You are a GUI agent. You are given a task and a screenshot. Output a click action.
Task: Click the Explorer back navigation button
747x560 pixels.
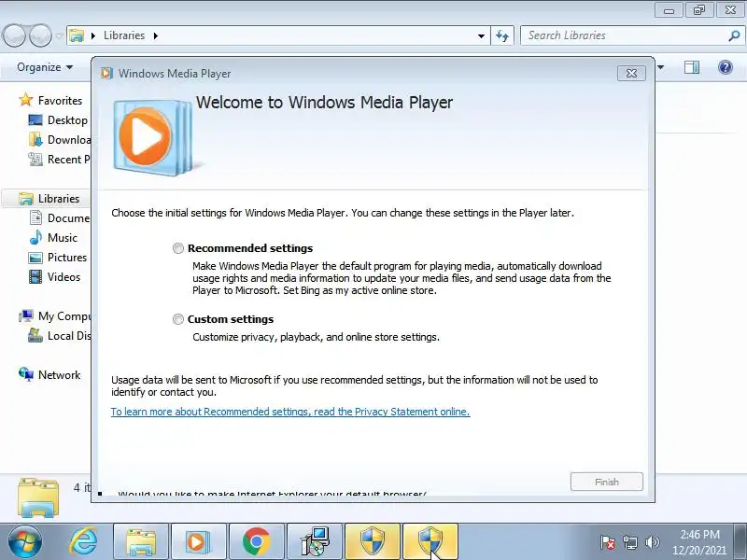pos(14,35)
